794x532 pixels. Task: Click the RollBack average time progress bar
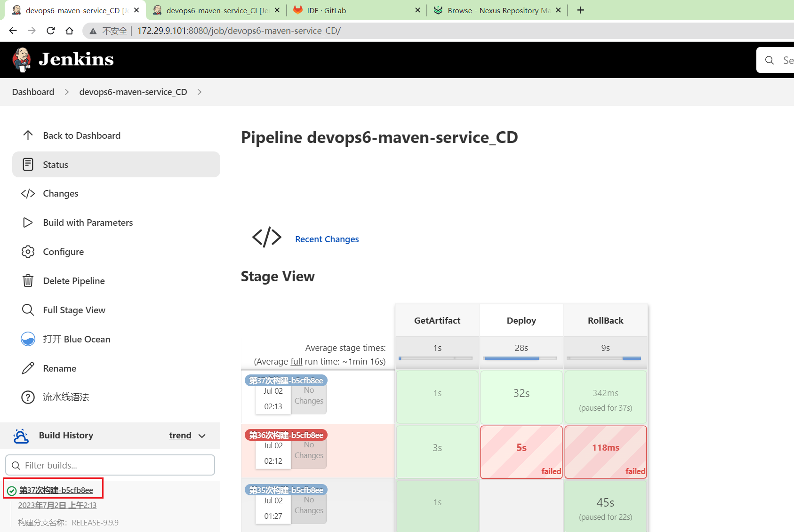click(x=604, y=358)
